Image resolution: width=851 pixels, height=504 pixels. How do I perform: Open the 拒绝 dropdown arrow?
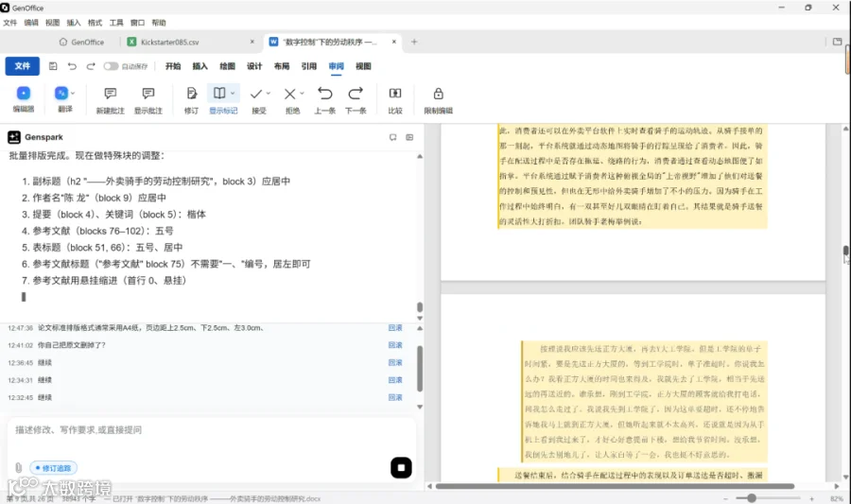(303, 94)
